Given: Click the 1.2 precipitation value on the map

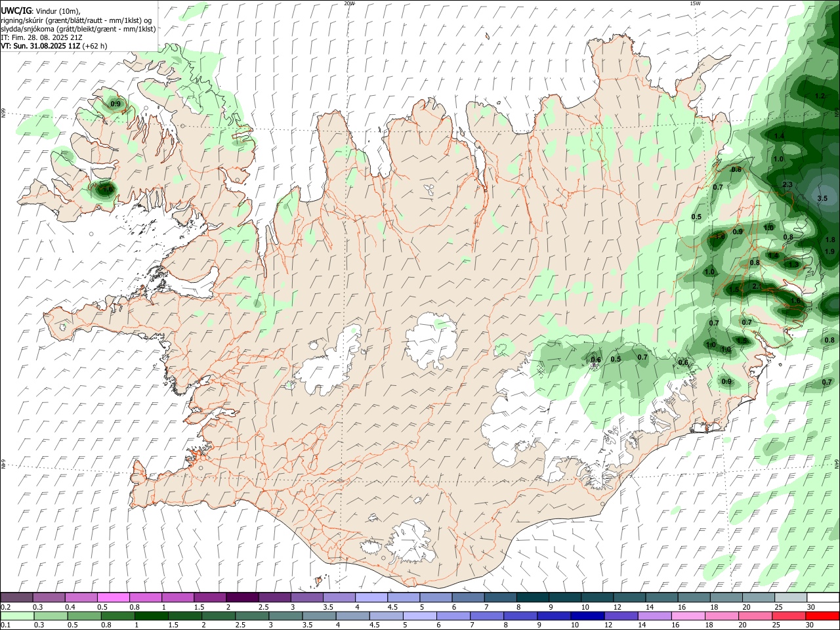Looking at the screenshot, I should point(819,96).
